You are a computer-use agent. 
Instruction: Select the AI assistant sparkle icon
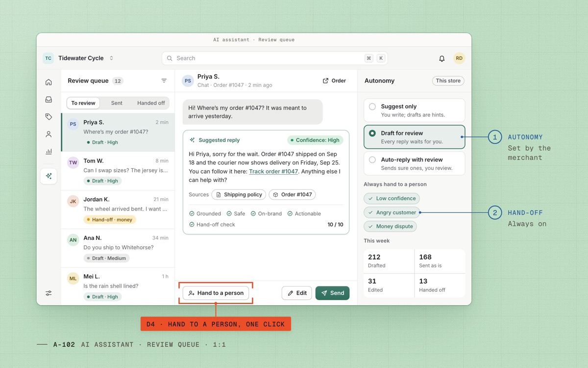coord(49,176)
